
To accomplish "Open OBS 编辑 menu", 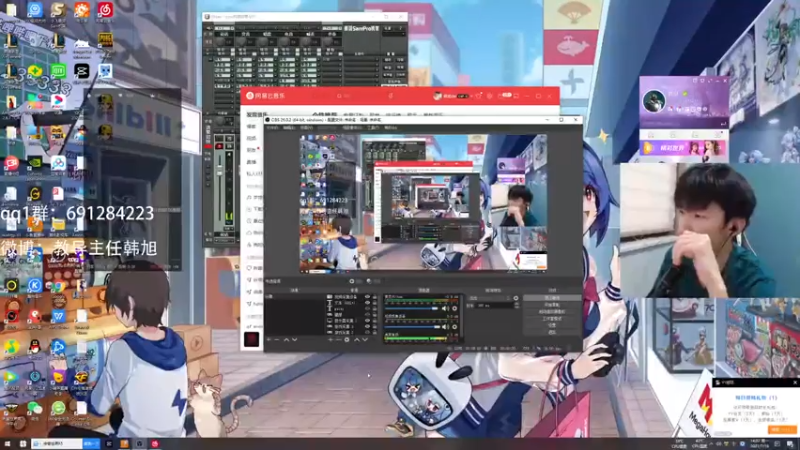I will coord(289,128).
